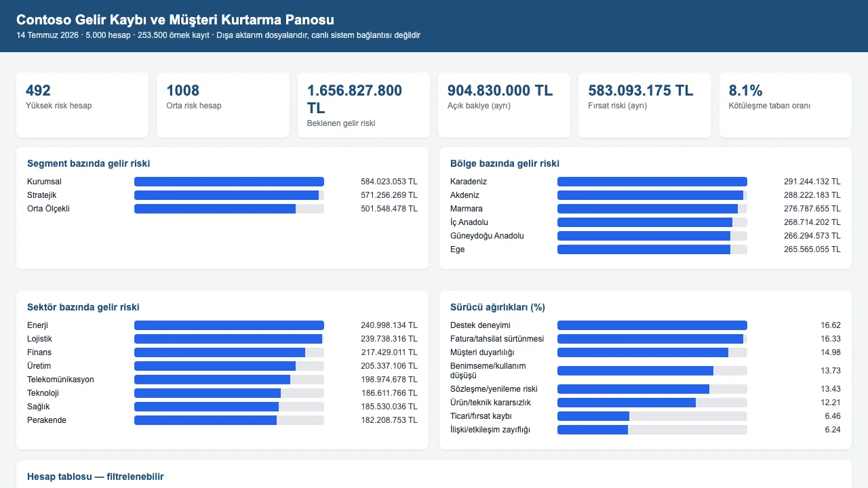
Task: Click the 492 high-risk accounts value
Action: pos(38,90)
